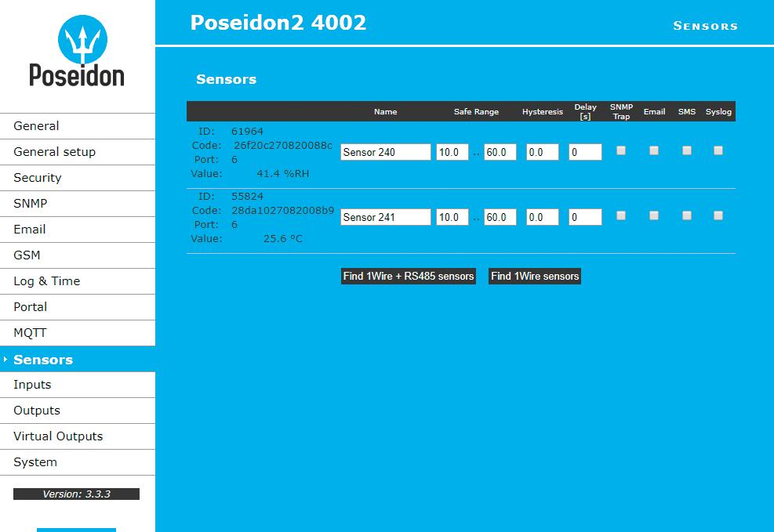
Task: Click the 25.6 °C sensor value
Action: [x=283, y=239]
